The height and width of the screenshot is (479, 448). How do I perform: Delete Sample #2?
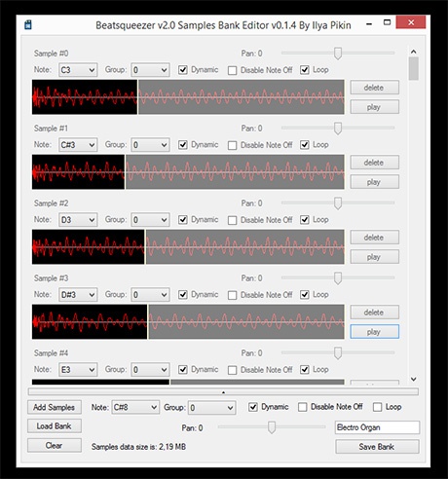click(374, 238)
